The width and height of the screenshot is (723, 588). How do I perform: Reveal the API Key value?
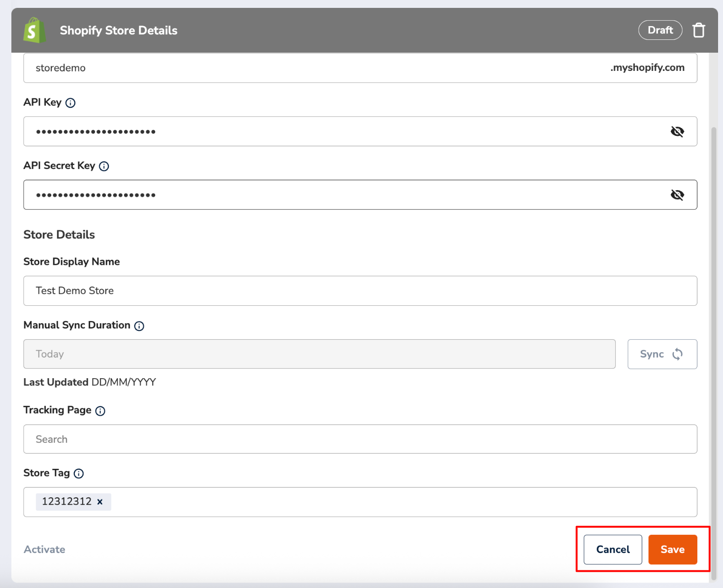[x=677, y=131]
